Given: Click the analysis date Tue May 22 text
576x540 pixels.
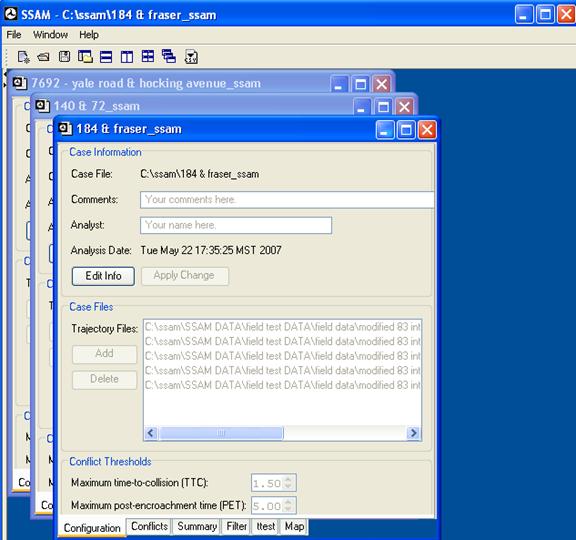Looking at the screenshot, I should (x=211, y=251).
